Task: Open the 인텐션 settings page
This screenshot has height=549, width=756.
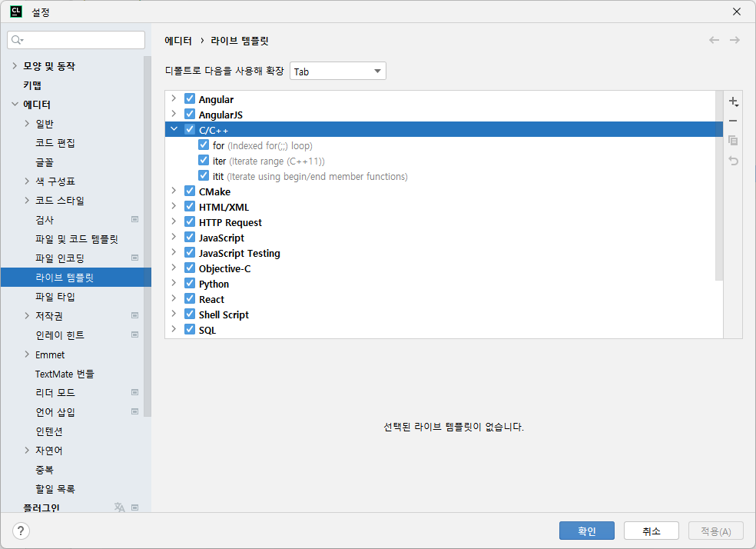Action: (x=49, y=431)
